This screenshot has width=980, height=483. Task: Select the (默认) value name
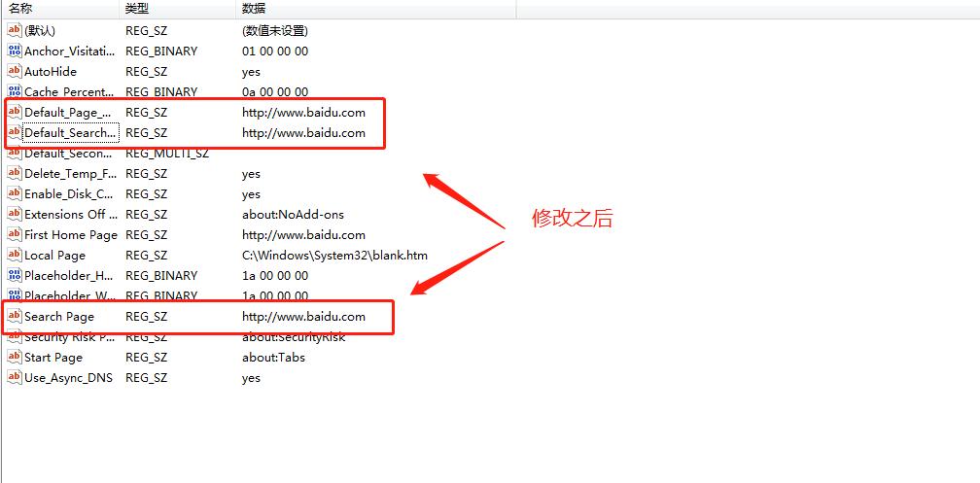click(40, 31)
